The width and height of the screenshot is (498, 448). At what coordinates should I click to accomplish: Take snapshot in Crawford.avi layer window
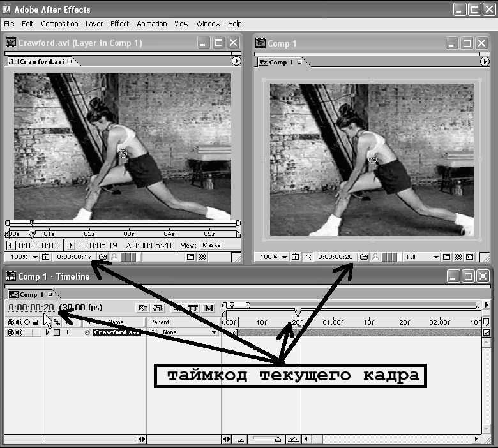[102, 257]
